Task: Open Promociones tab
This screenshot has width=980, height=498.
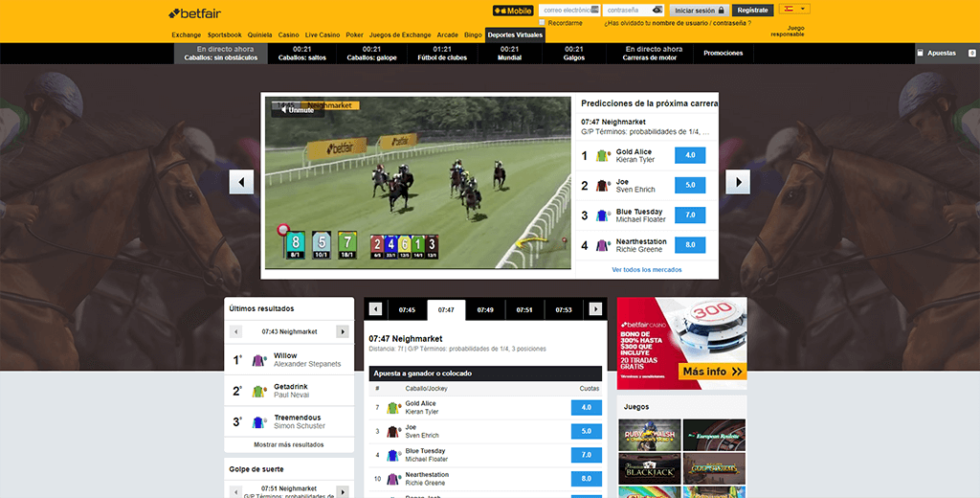Action: (x=724, y=54)
